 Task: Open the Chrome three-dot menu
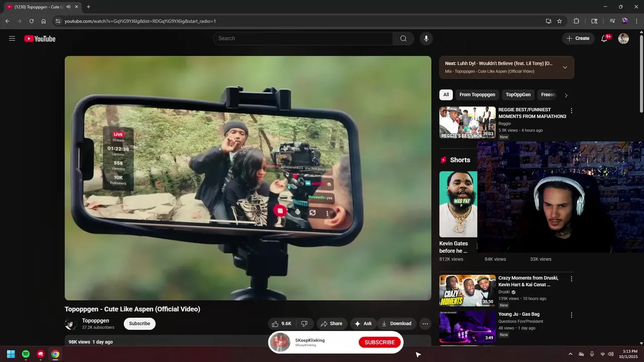point(636,21)
